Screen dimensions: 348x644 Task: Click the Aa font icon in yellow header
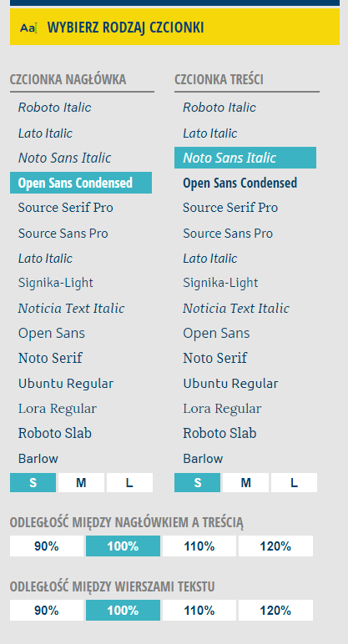(x=28, y=28)
